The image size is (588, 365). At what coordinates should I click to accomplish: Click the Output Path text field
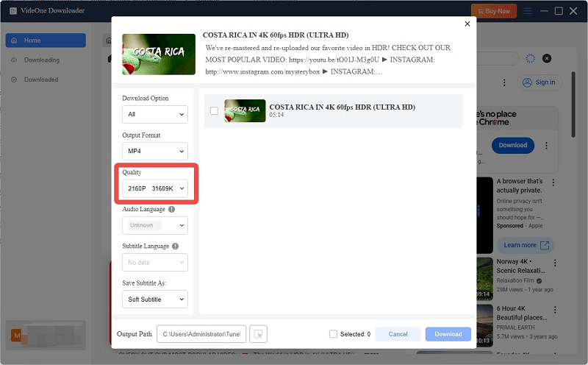coord(201,334)
